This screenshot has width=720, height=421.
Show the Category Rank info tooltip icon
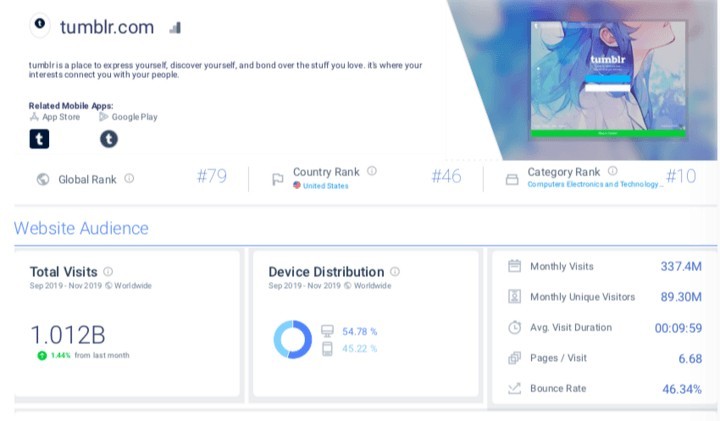tap(613, 171)
